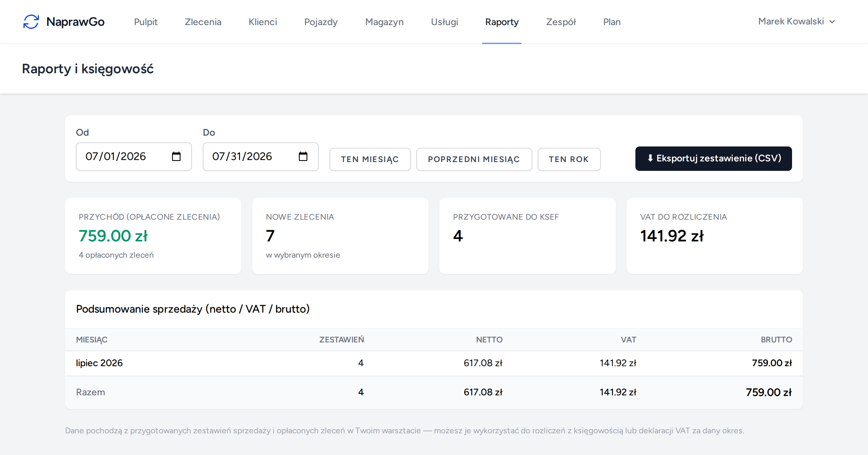Click VAT do rozliczenia amount 141.92 zł
This screenshot has height=455, width=868.
pos(672,236)
